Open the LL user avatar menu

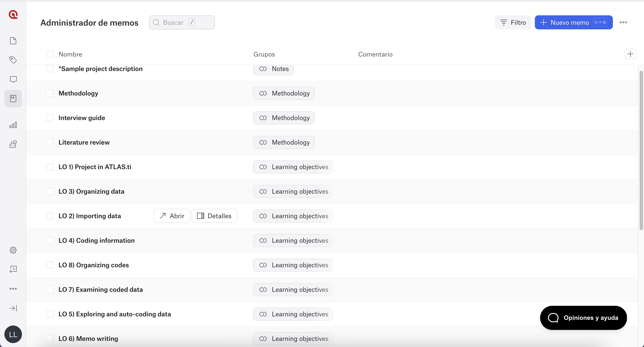tap(13, 334)
